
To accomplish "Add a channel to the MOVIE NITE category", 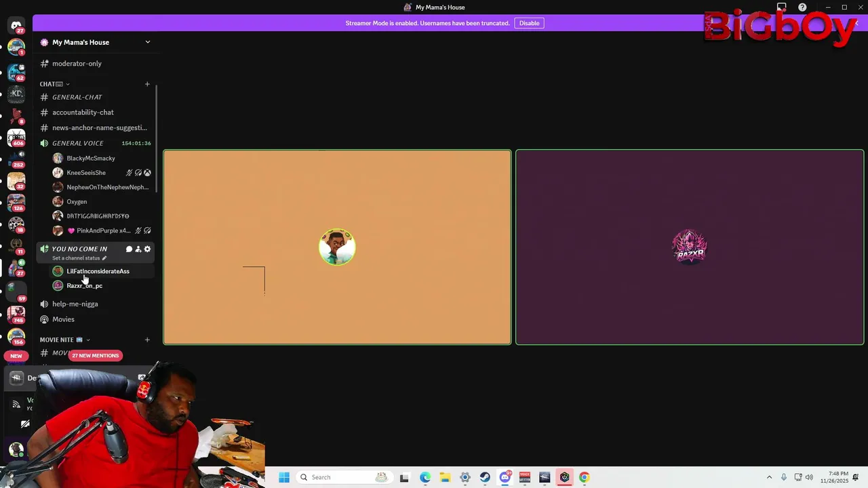I will pyautogui.click(x=147, y=340).
